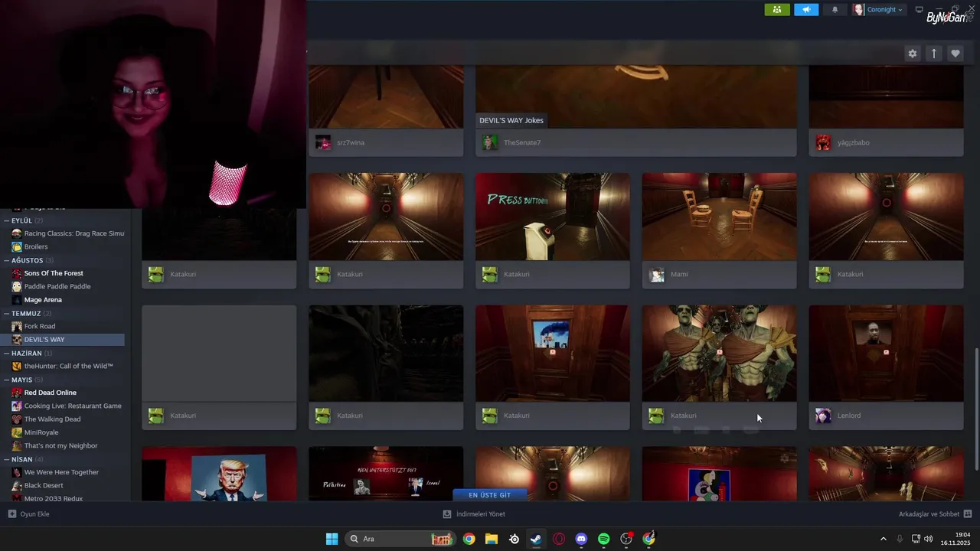The image size is (980, 551).
Task: Select Racing Classics: Drag Race Simu in library
Action: point(67,233)
